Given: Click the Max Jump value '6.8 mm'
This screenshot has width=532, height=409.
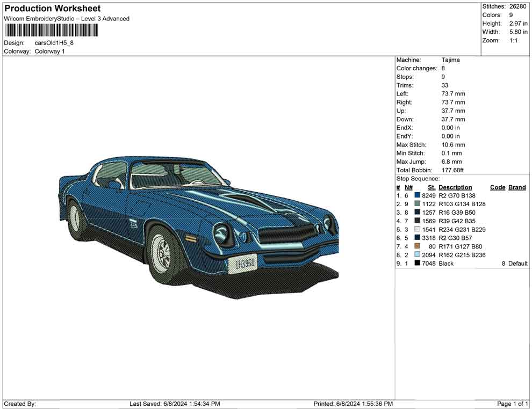Looking at the screenshot, I should coord(451,162).
